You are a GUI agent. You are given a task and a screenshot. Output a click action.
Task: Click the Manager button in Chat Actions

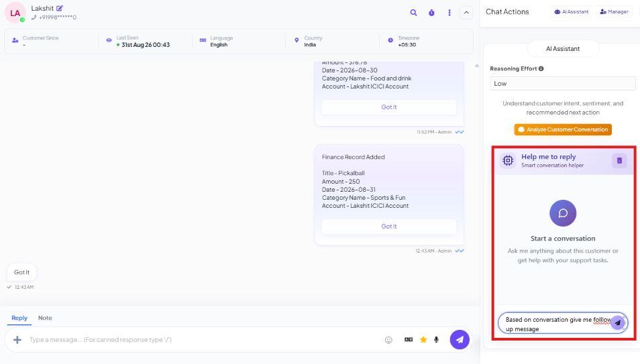pos(614,12)
